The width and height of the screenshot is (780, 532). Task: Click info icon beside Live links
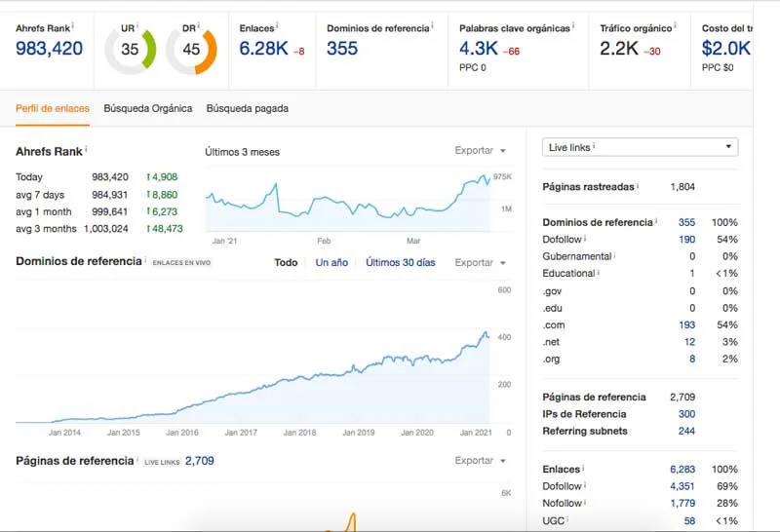(594, 145)
